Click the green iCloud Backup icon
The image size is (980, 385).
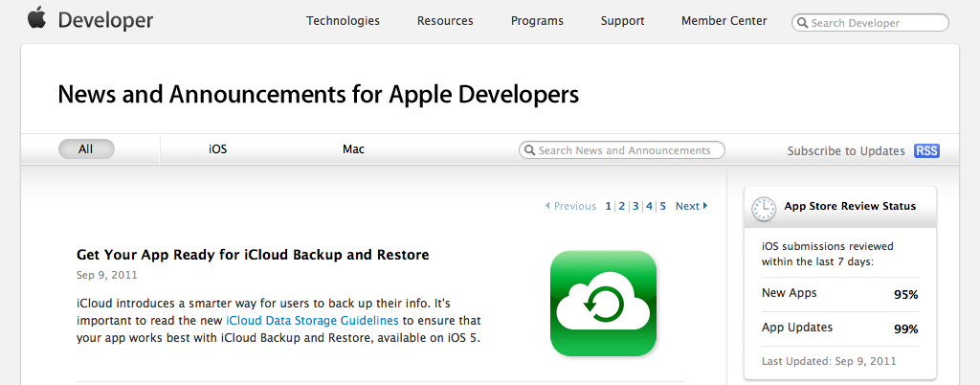[x=603, y=304]
